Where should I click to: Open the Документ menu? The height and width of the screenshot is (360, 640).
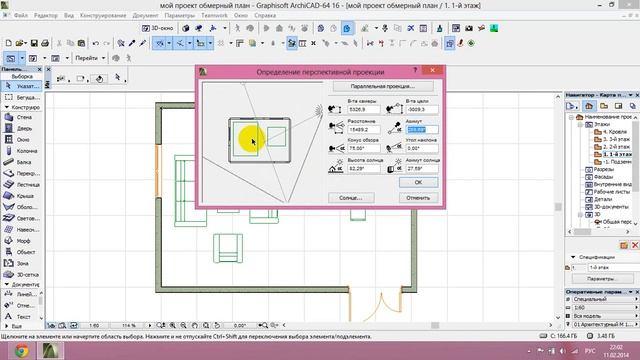click(x=145, y=16)
